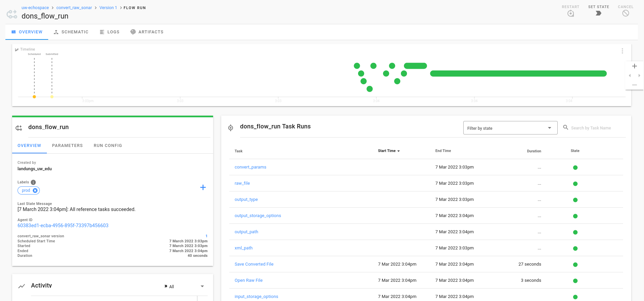
Task: Click the Cancel flow run icon
Action: (625, 13)
